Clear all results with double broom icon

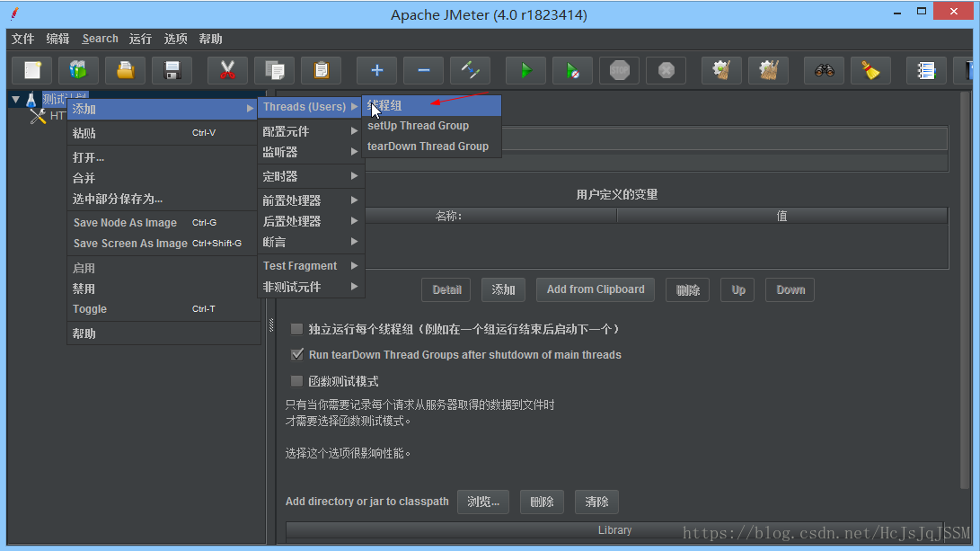pyautogui.click(x=768, y=70)
